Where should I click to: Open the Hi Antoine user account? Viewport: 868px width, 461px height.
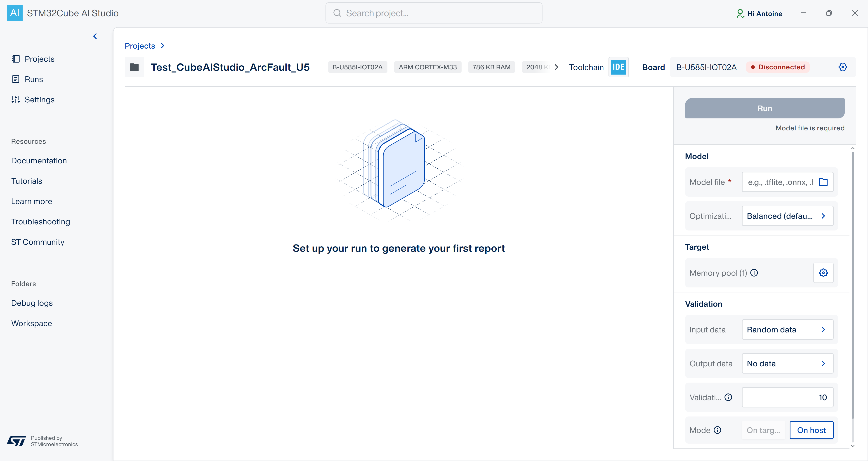pos(759,14)
